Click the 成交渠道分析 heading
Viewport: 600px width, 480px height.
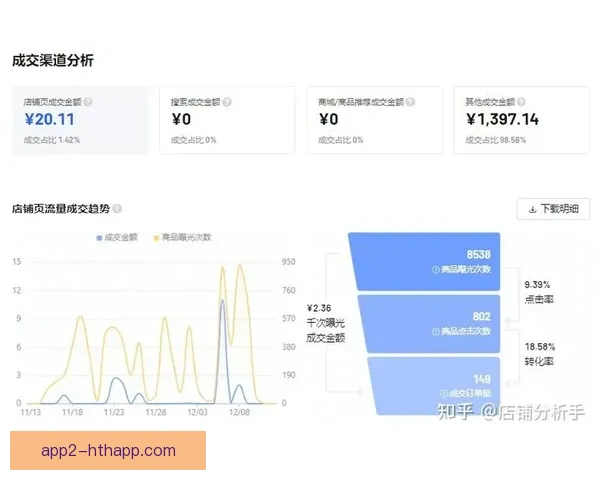[53, 60]
